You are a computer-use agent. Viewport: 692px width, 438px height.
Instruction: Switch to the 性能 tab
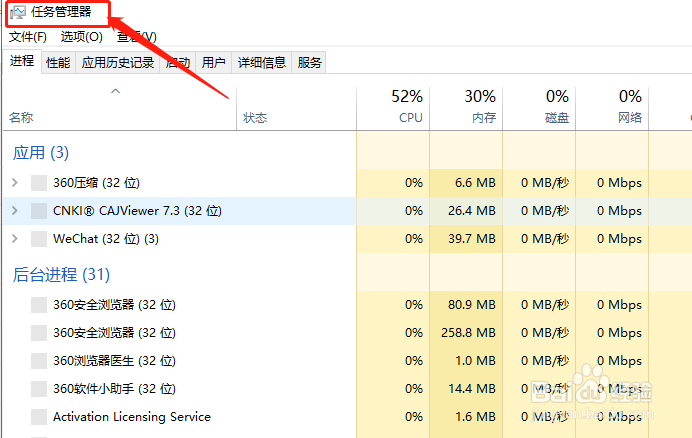(58, 63)
